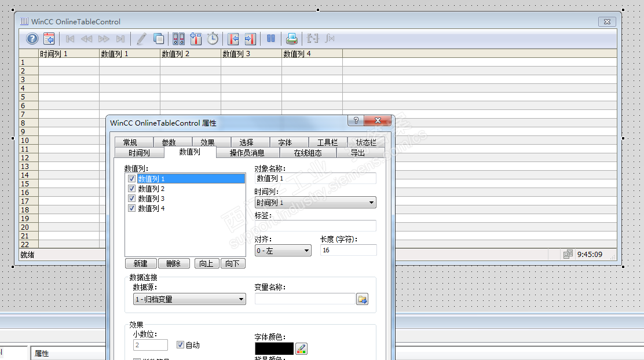The width and height of the screenshot is (644, 360).
Task: Select row number 15 in table
Action: coord(29,184)
